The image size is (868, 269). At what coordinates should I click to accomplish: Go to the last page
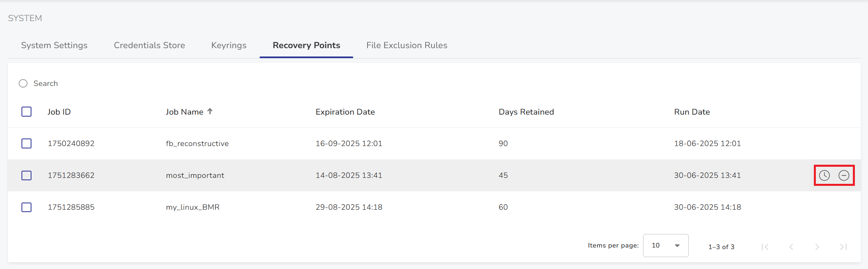pos(843,247)
